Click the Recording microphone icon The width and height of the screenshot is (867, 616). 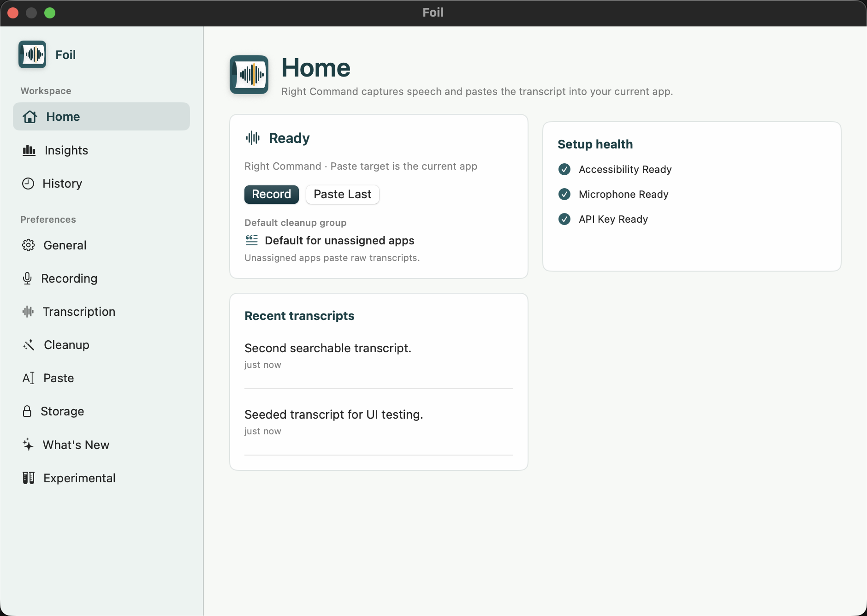pos(27,278)
